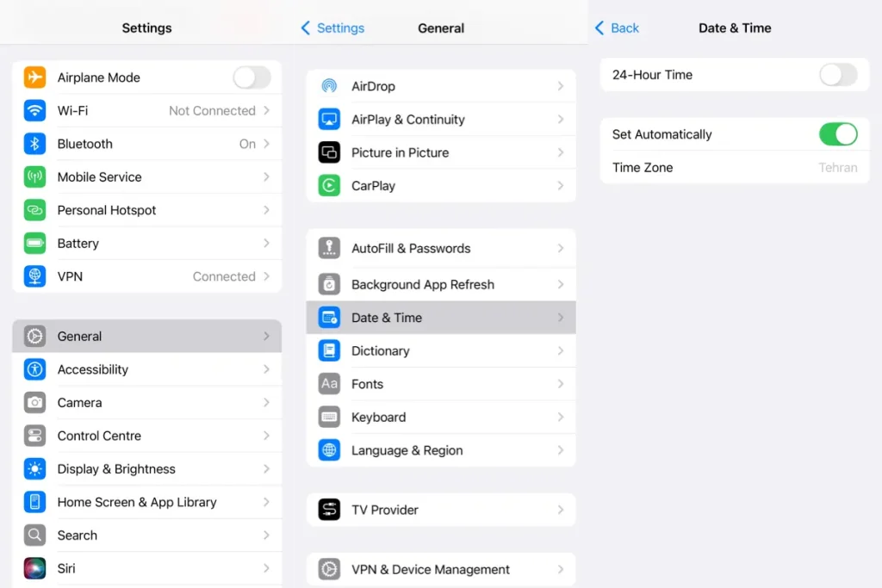This screenshot has height=588, width=882.
Task: Tap the 'Not Connected' Wi-Fi status
Action: [x=212, y=110]
